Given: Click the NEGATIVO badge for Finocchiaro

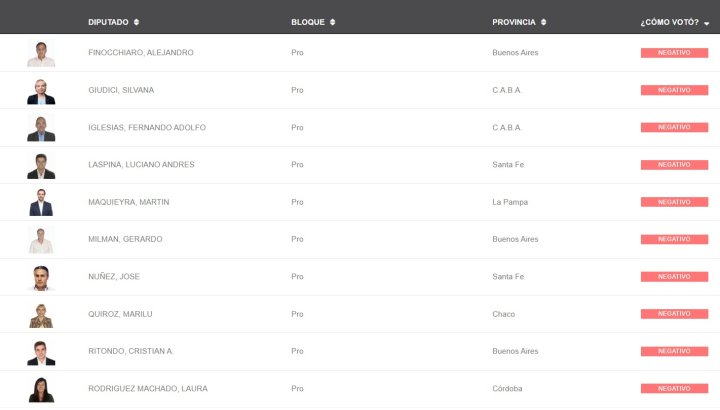Looking at the screenshot, I should (674, 53).
